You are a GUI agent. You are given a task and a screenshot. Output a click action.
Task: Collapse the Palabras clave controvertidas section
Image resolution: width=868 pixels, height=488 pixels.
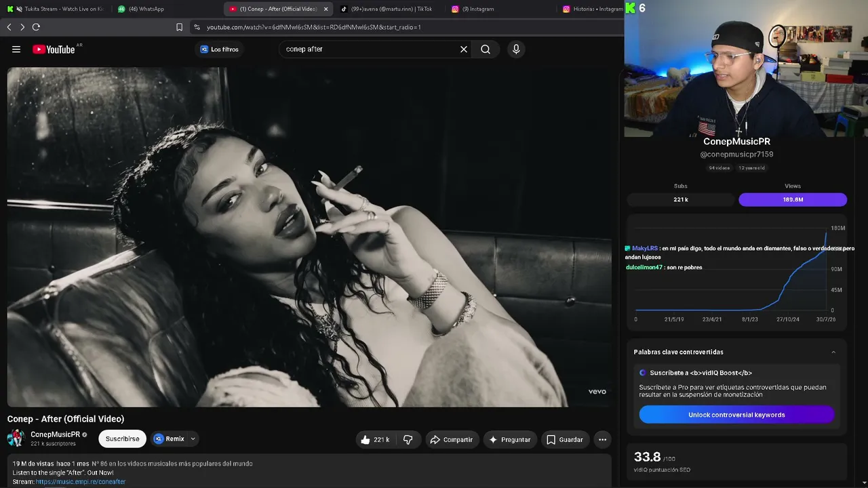click(833, 352)
